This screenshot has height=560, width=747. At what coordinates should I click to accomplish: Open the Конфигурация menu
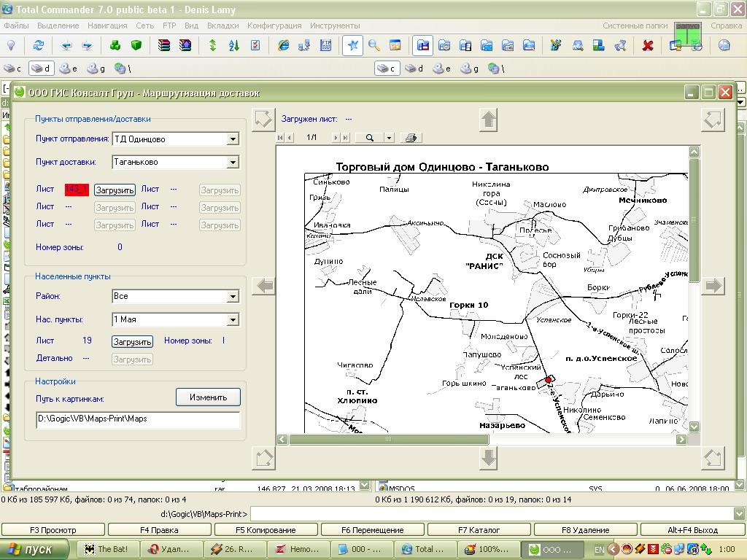(274, 26)
